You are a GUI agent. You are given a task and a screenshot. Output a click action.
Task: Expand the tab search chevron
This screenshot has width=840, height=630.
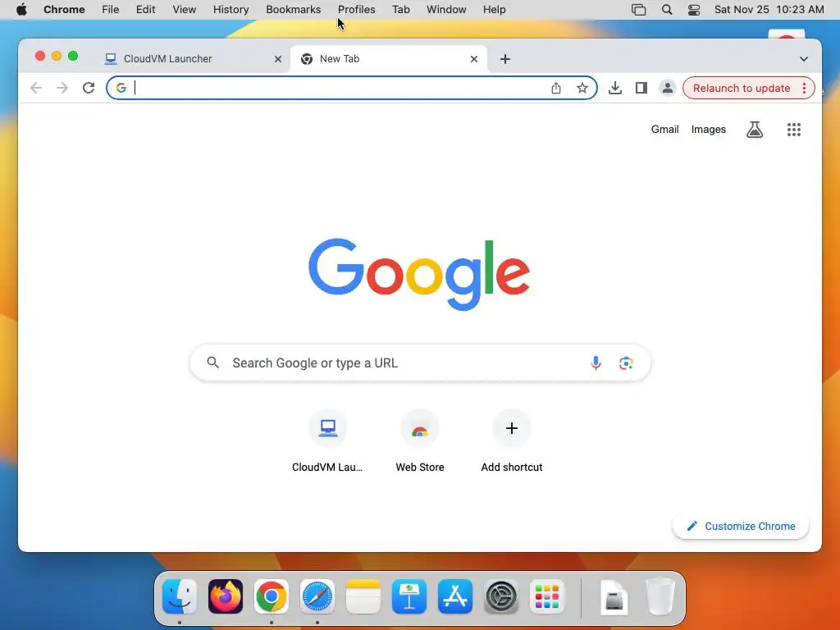click(804, 59)
